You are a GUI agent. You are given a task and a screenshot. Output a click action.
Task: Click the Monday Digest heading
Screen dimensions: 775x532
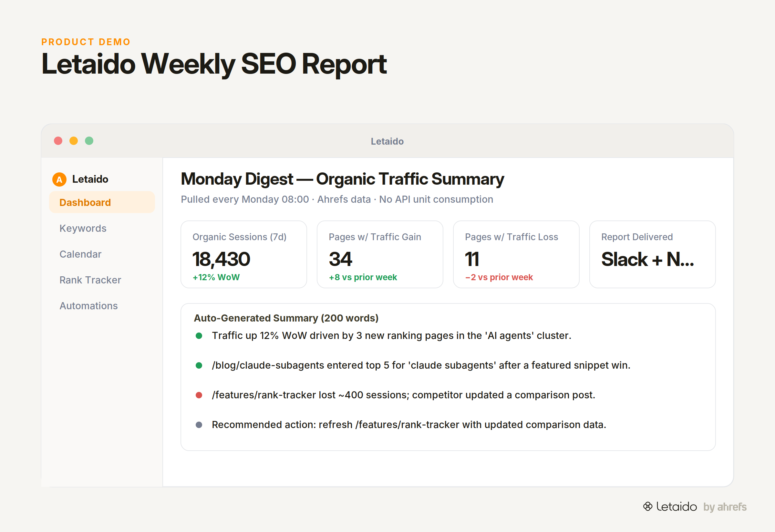343,179
